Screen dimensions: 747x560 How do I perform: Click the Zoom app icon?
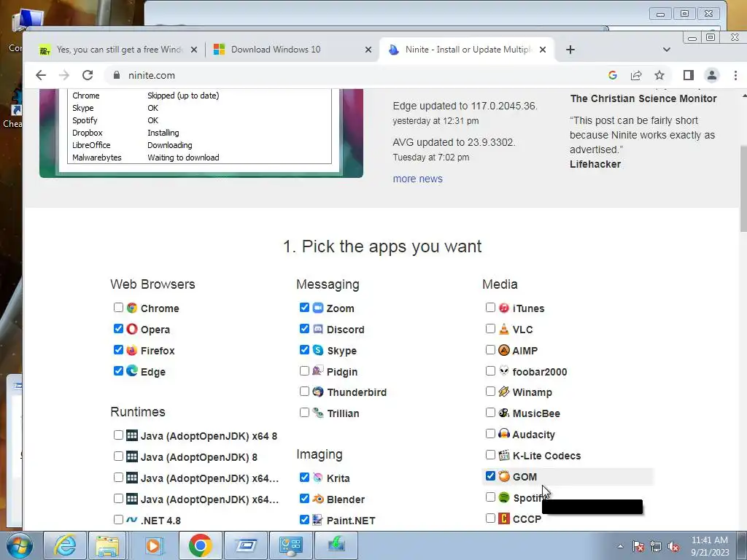(318, 308)
